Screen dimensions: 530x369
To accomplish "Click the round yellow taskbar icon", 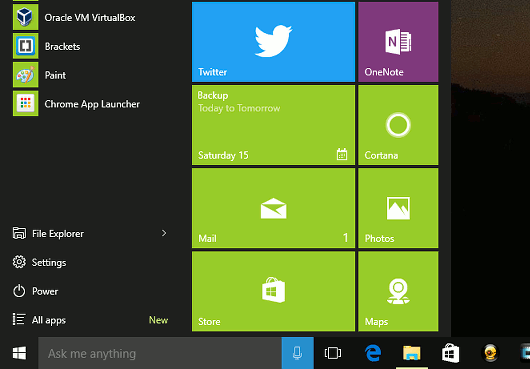I will click(x=490, y=353).
